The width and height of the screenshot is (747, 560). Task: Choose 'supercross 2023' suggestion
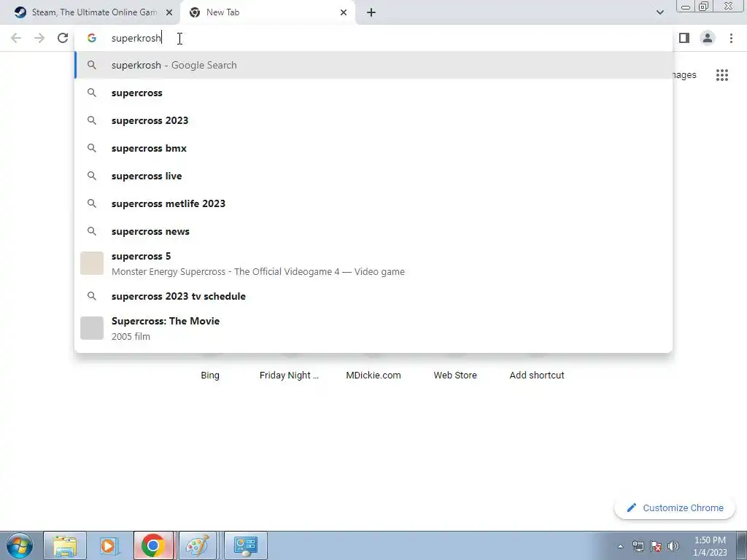coord(373,120)
